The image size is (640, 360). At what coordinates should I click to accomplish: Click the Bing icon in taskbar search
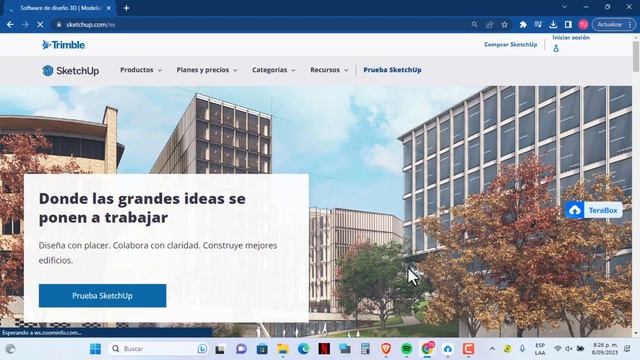202,349
